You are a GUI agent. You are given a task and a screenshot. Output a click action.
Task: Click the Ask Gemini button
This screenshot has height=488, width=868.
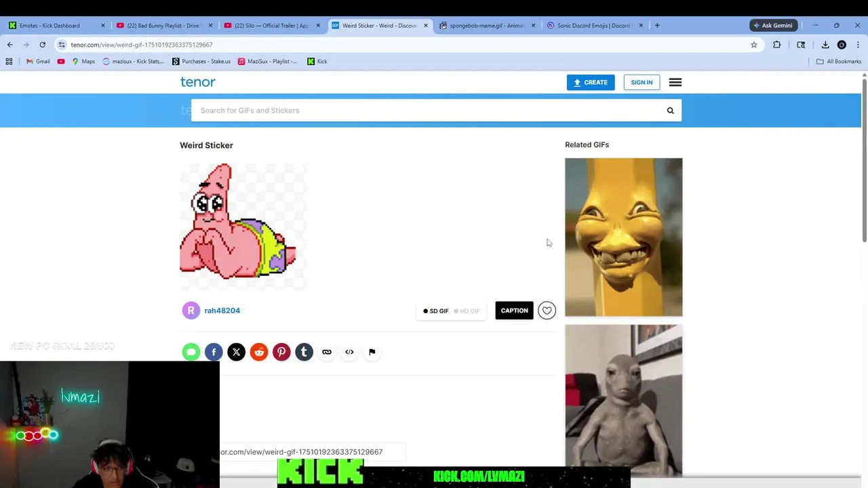[x=772, y=25]
